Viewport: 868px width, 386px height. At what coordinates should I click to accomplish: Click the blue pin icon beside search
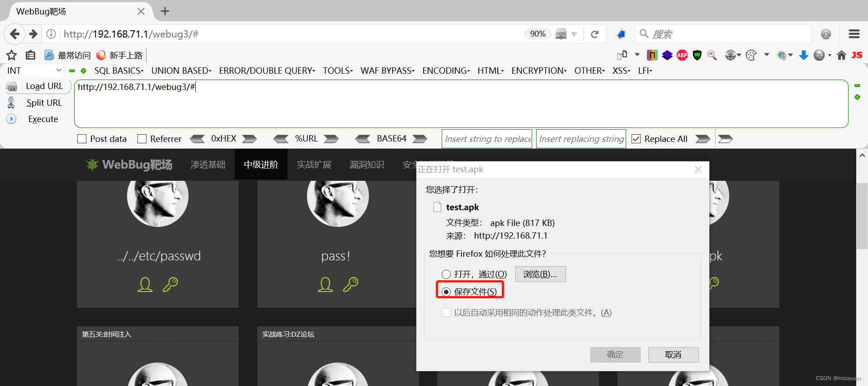pos(621,34)
